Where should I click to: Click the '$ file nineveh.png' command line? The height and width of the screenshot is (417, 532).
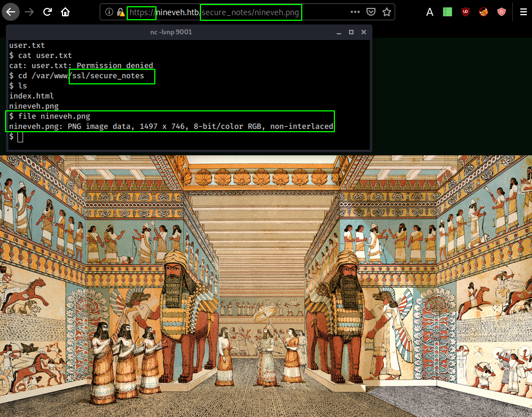pos(50,116)
